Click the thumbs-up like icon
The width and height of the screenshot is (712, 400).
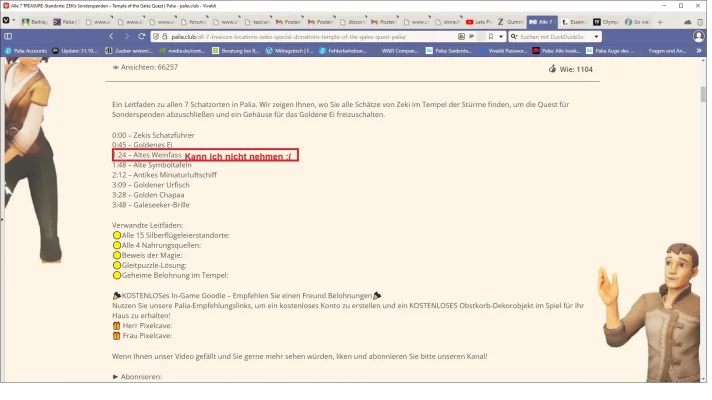[552, 69]
